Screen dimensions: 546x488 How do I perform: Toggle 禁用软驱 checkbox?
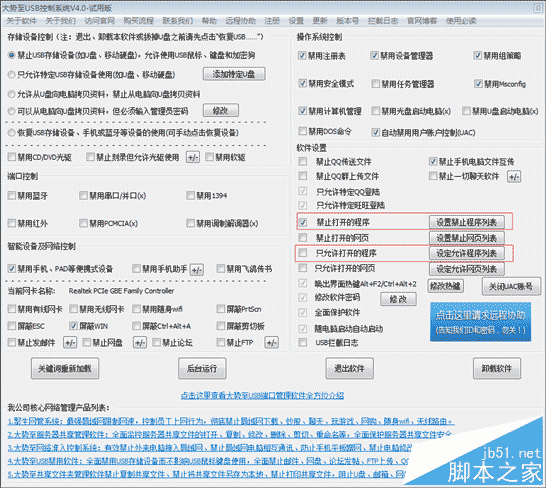click(x=209, y=157)
